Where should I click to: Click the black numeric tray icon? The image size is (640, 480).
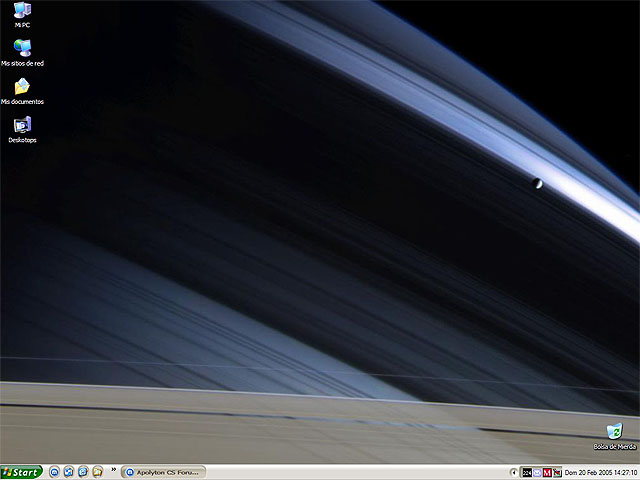(x=526, y=472)
